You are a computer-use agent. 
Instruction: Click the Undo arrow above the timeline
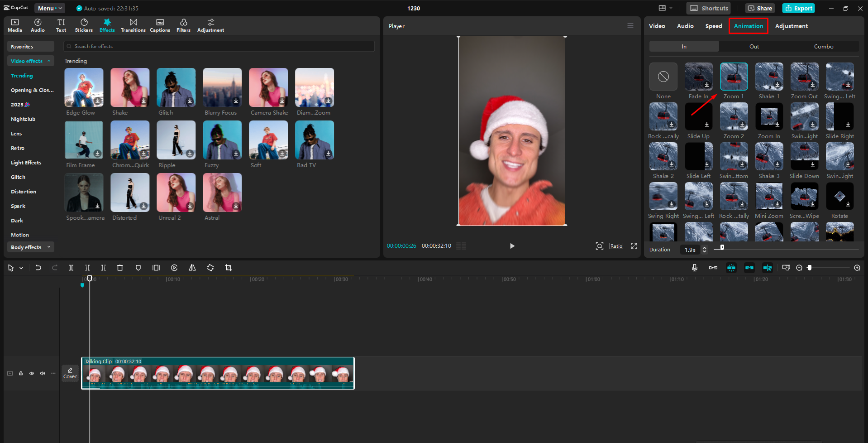point(38,268)
